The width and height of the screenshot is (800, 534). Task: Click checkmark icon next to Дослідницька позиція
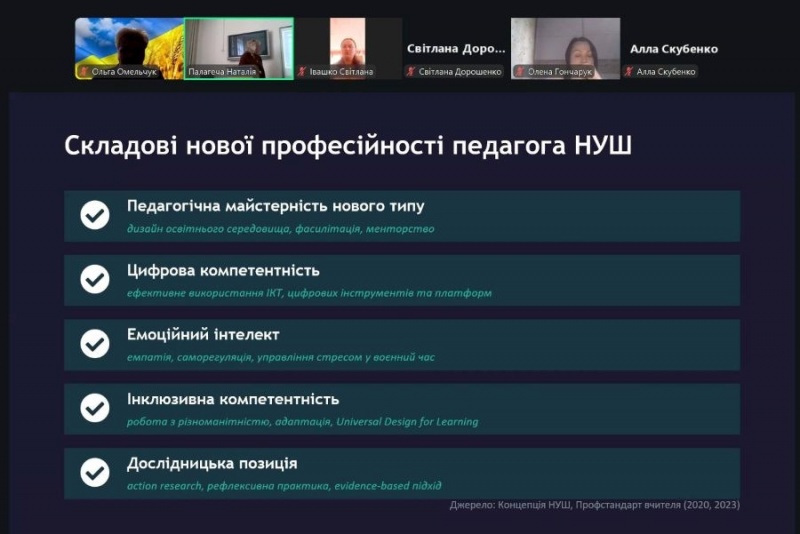click(95, 472)
